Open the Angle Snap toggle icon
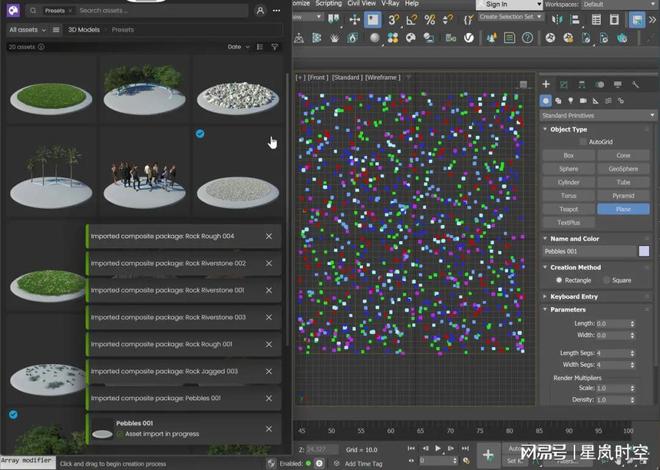660x470 pixels. click(410, 19)
